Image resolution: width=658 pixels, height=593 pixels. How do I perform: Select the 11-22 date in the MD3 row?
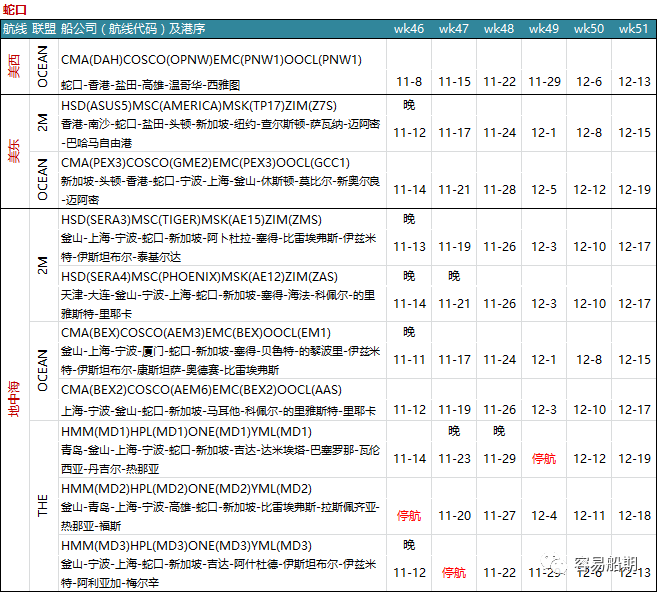pyautogui.click(x=499, y=573)
